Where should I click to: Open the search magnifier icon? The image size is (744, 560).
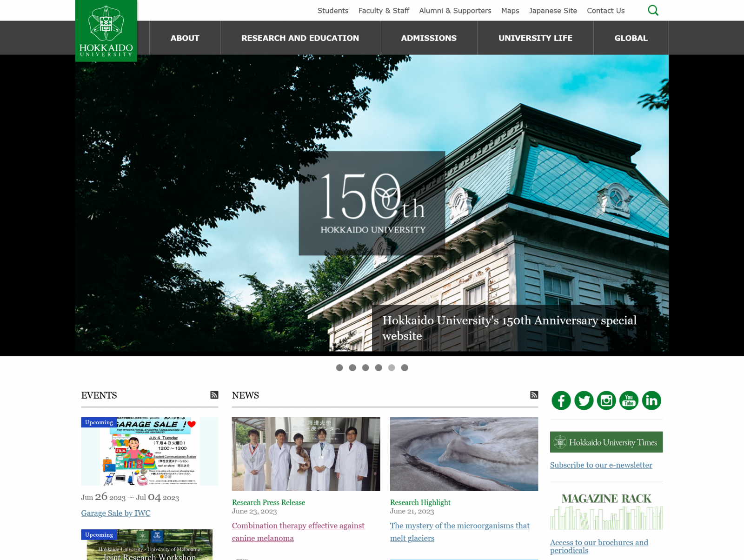[653, 10]
